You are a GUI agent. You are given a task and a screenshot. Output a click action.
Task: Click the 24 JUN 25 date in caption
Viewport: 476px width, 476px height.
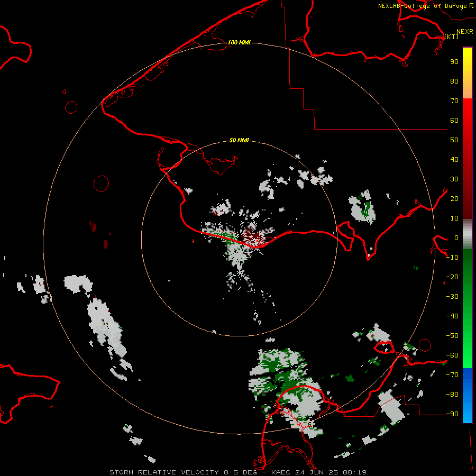pyautogui.click(x=317, y=472)
